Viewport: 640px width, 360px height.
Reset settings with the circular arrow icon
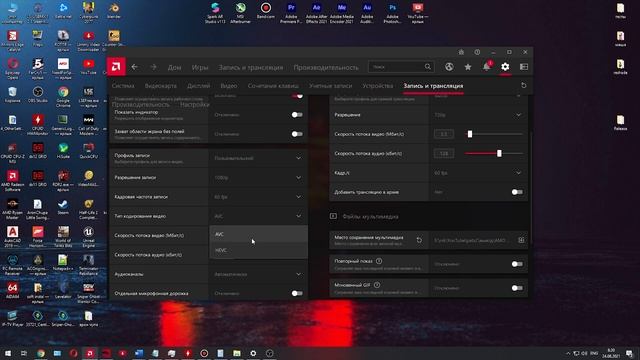pyautogui.click(x=524, y=86)
